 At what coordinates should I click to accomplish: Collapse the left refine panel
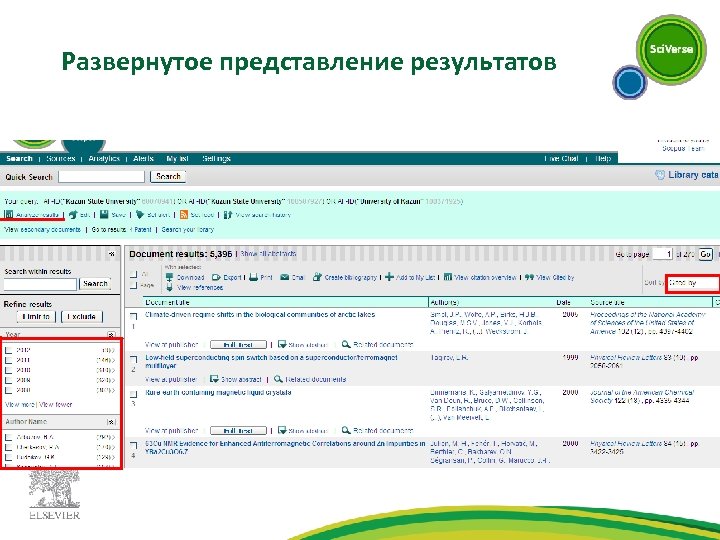[x=112, y=254]
